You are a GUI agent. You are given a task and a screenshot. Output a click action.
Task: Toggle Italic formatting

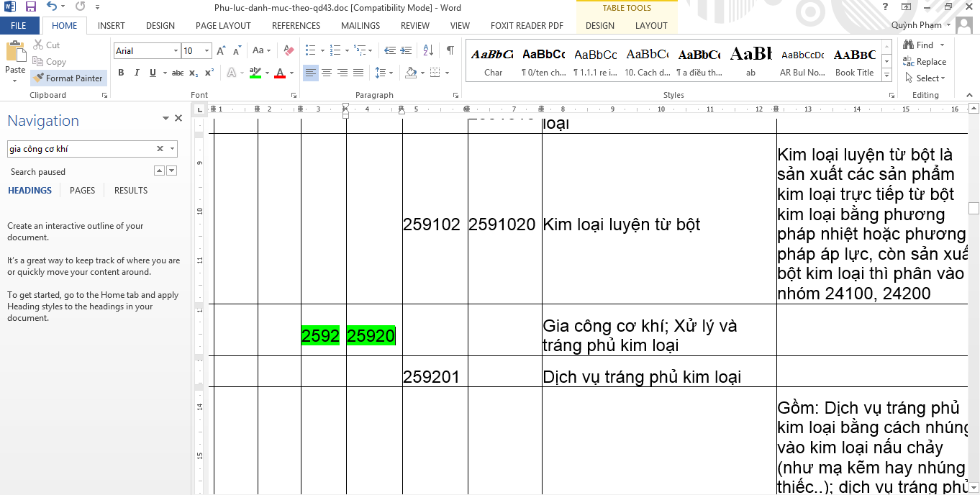pyautogui.click(x=137, y=73)
